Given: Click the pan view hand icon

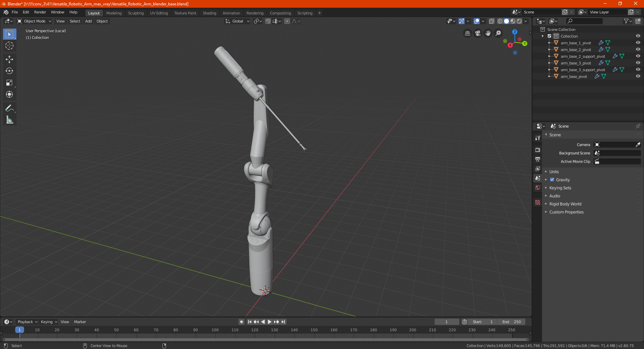Looking at the screenshot, I should pos(488,33).
